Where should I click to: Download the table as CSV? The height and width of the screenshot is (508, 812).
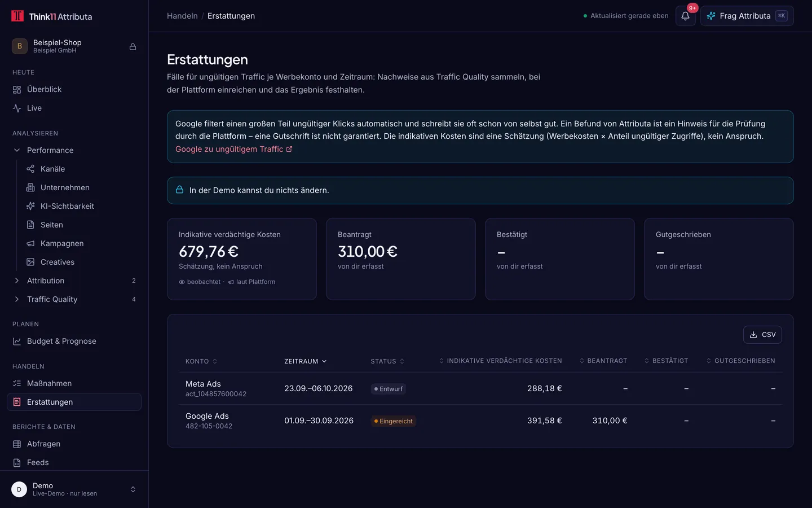coord(762,335)
